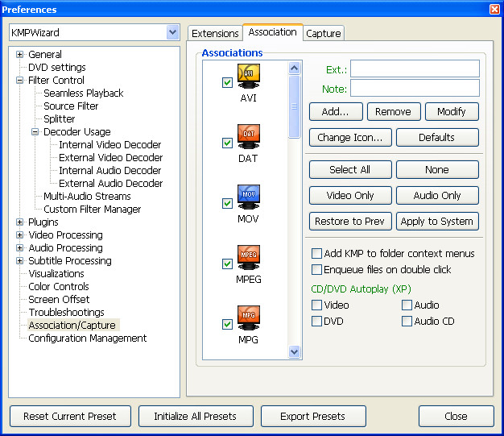Image resolution: width=504 pixels, height=436 pixels.
Task: Select Color Controls in the tree
Action: pyautogui.click(x=59, y=286)
